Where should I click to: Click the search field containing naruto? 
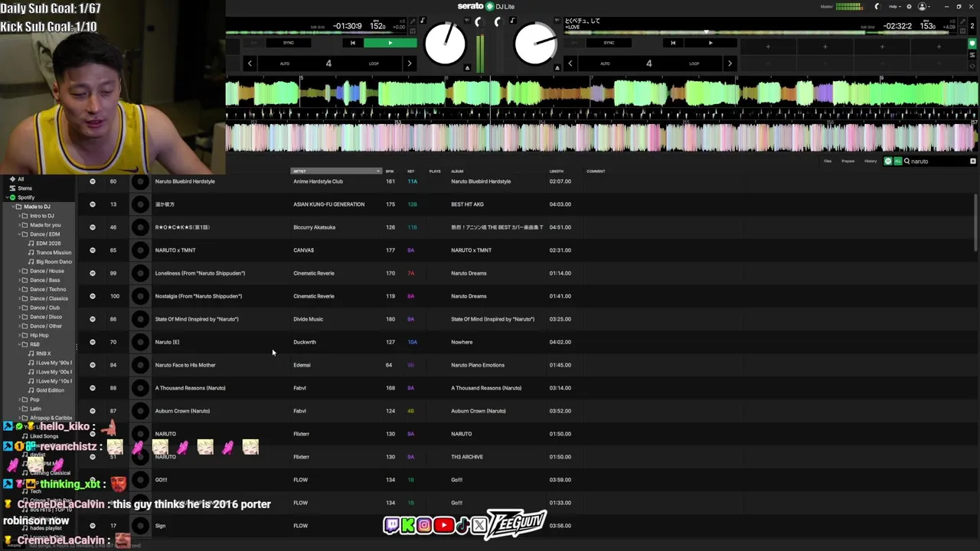coord(938,161)
